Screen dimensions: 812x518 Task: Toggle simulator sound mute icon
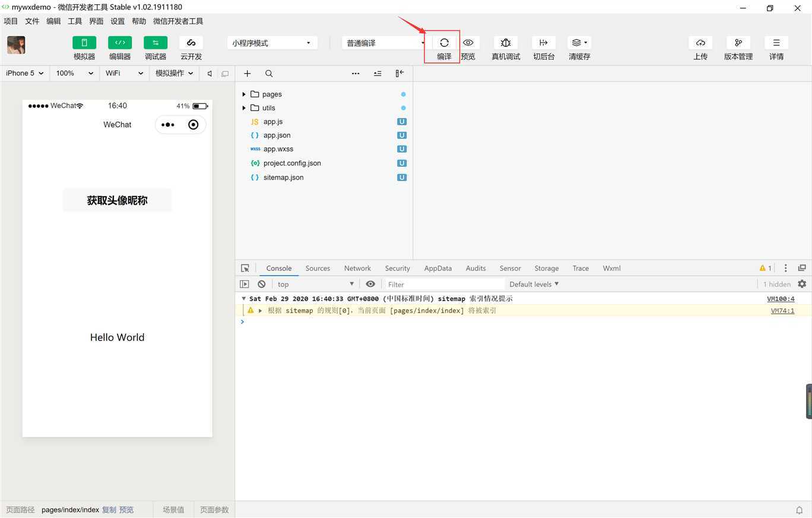pos(210,74)
